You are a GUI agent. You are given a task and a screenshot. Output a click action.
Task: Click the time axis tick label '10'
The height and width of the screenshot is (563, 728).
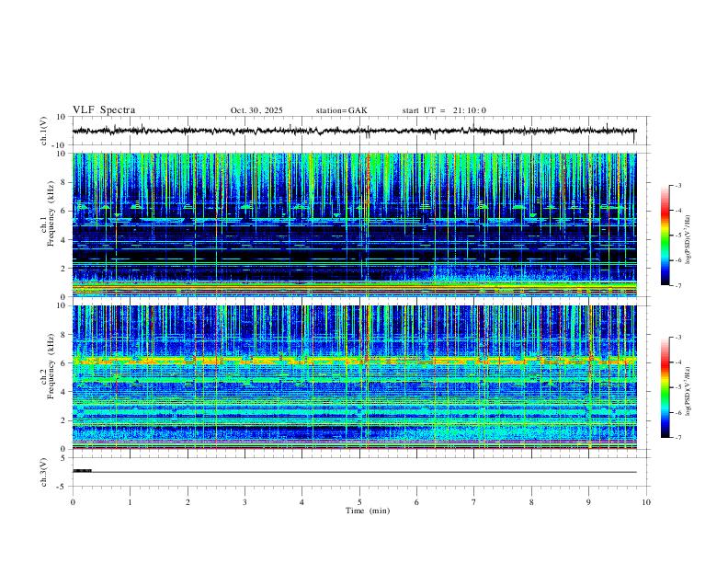(646, 502)
